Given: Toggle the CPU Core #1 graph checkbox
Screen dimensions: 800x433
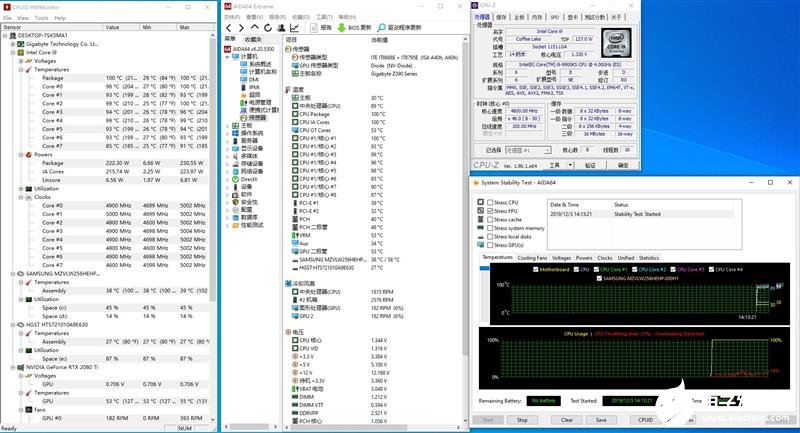Looking at the screenshot, I should (596, 269).
